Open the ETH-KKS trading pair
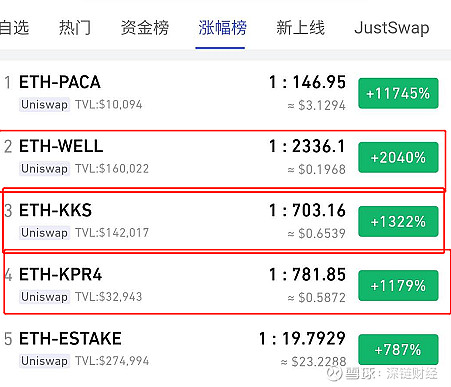 click(x=225, y=221)
